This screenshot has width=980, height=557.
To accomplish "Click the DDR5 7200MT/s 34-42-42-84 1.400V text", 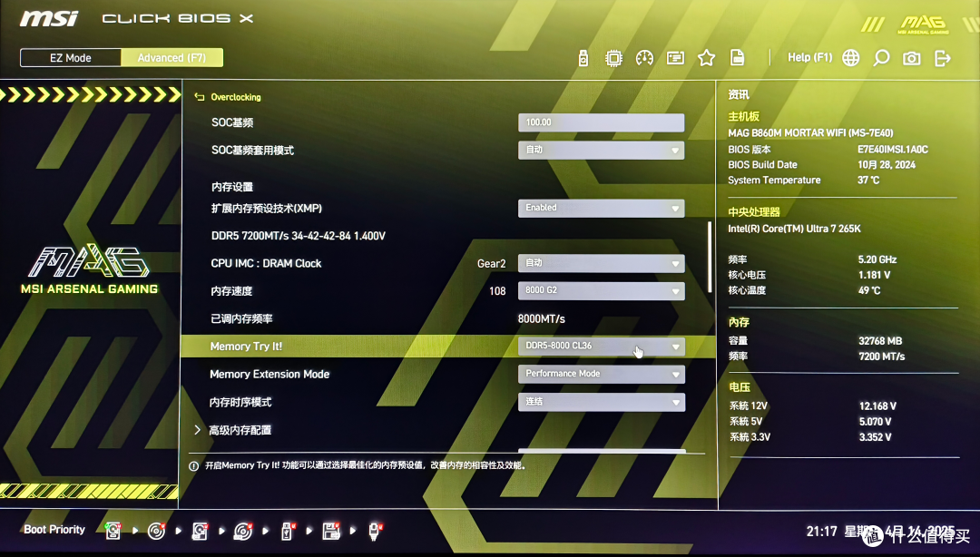I will pyautogui.click(x=299, y=236).
